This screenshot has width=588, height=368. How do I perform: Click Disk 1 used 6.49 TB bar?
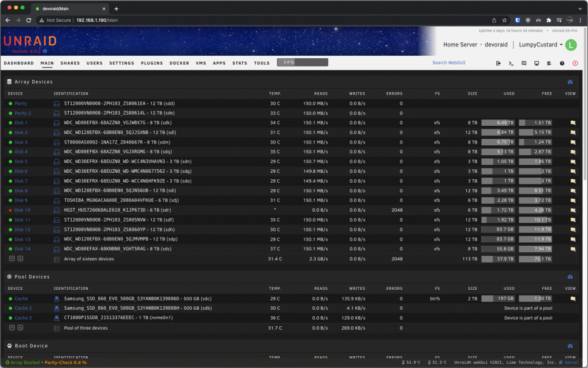pyautogui.click(x=497, y=123)
